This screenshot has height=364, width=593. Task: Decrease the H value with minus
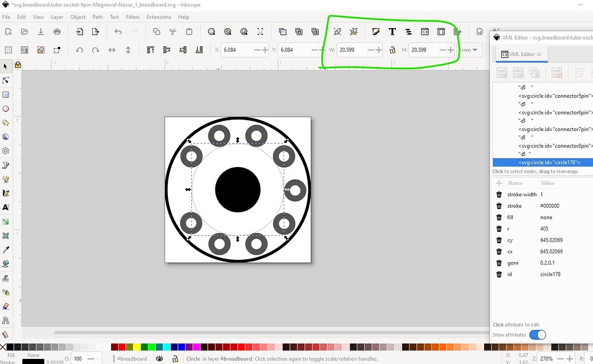[443, 50]
